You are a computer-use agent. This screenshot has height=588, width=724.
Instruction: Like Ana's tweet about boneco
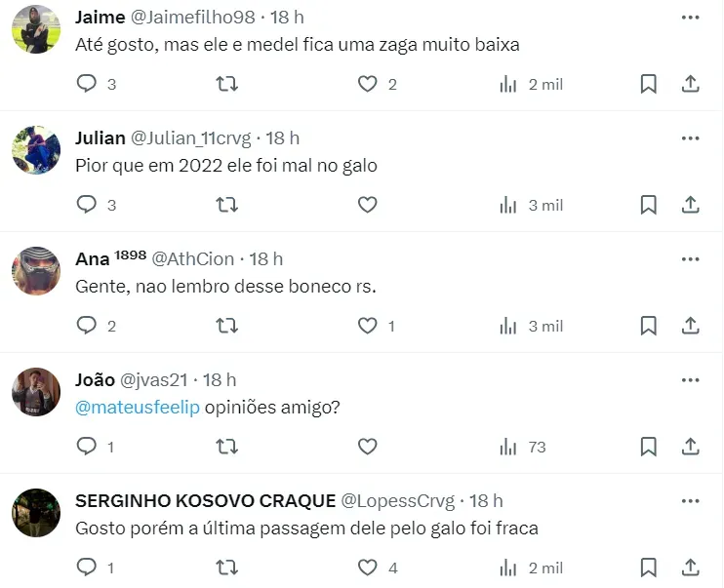[x=367, y=326]
